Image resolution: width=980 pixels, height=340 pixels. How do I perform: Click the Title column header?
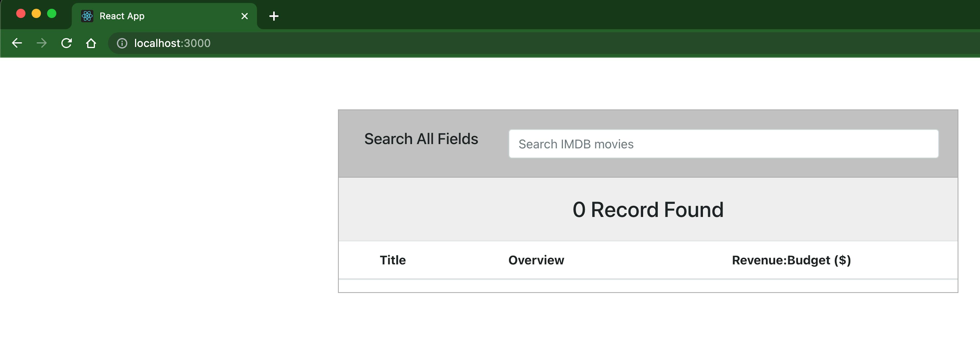pos(393,260)
